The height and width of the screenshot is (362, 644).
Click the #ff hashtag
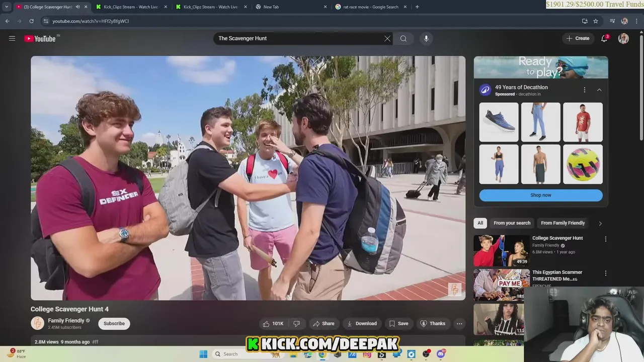pos(95,342)
